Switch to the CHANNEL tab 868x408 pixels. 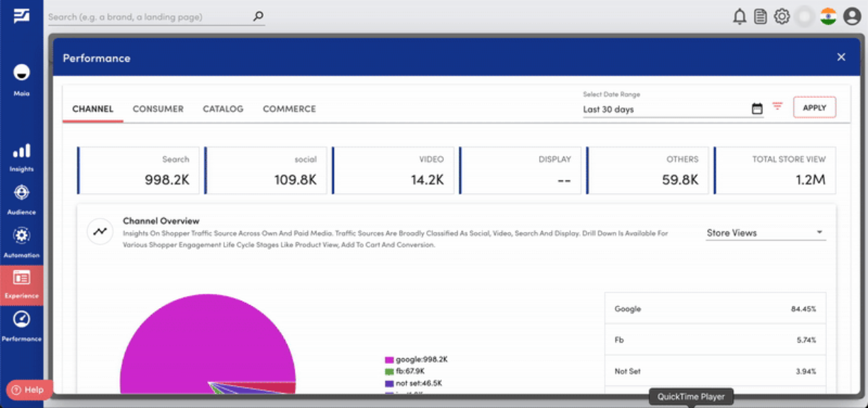[x=93, y=109]
